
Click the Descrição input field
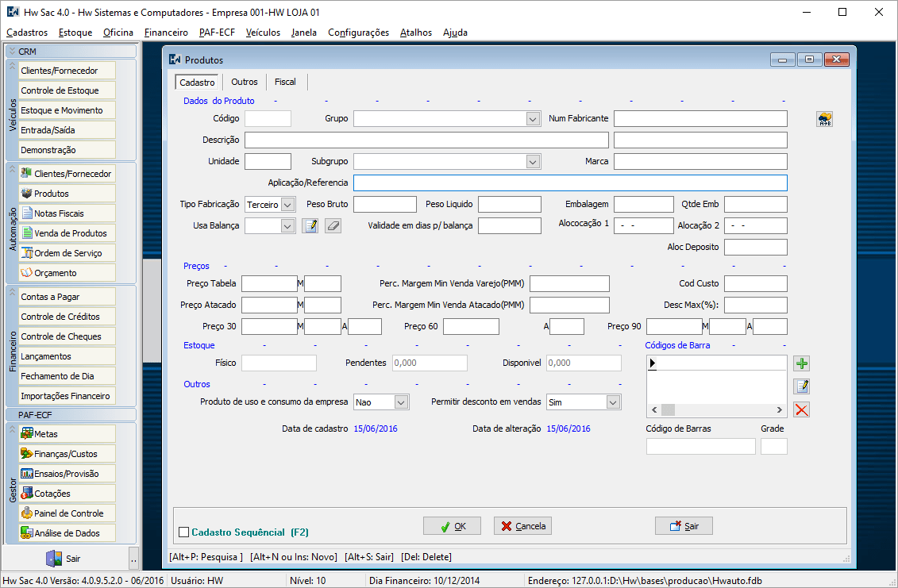pos(426,140)
